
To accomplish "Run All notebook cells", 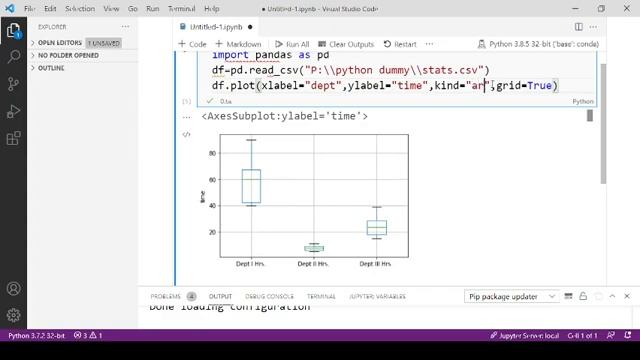I will coord(292,44).
